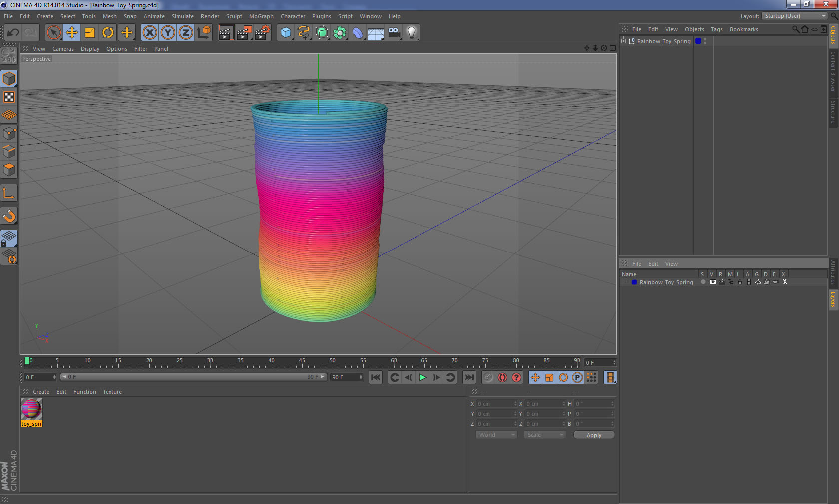This screenshot has height=504, width=839.
Task: Add a Camera object icon
Action: tap(394, 33)
